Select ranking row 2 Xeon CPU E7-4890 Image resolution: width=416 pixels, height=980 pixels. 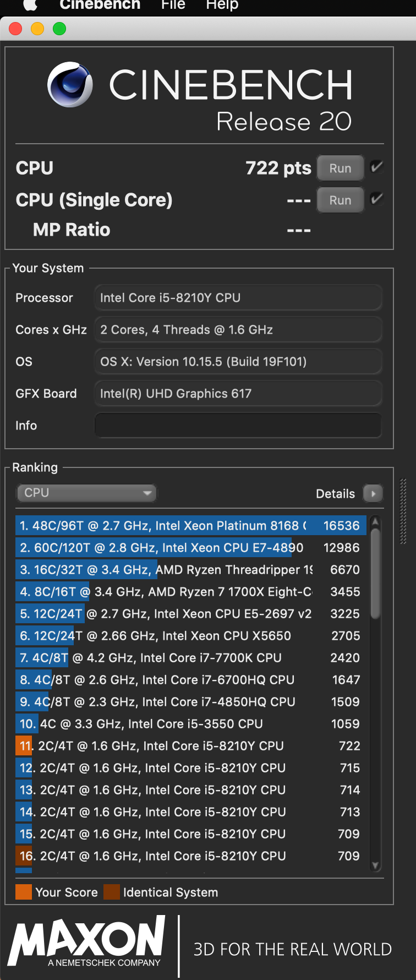coord(191,548)
